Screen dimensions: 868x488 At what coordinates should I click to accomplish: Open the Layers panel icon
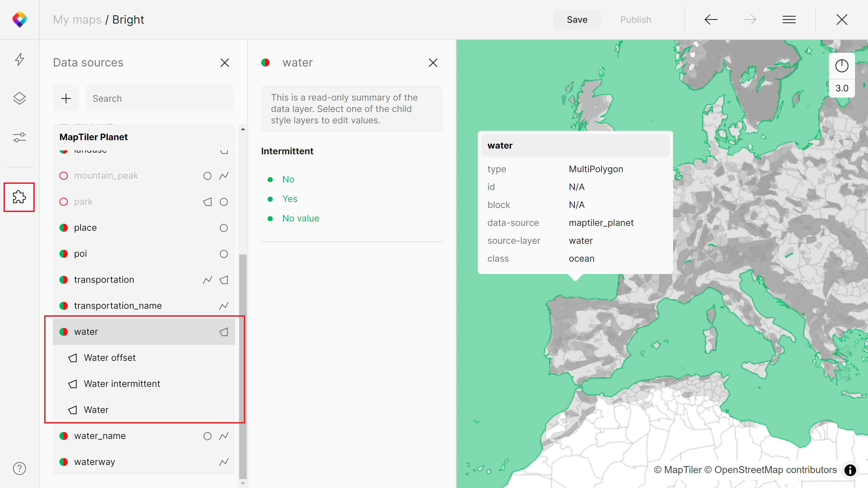coord(20,98)
